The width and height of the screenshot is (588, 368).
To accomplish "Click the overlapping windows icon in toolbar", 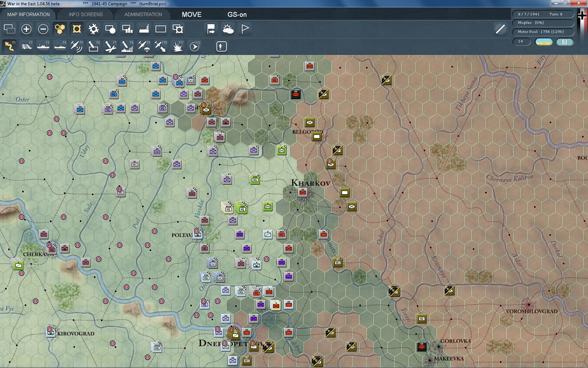I will click(9, 29).
